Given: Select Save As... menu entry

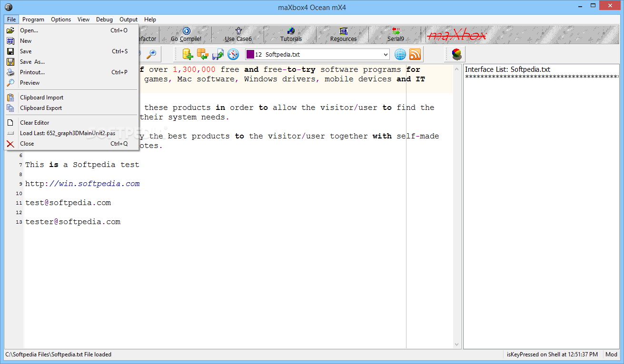Looking at the screenshot, I should [x=71, y=62].
